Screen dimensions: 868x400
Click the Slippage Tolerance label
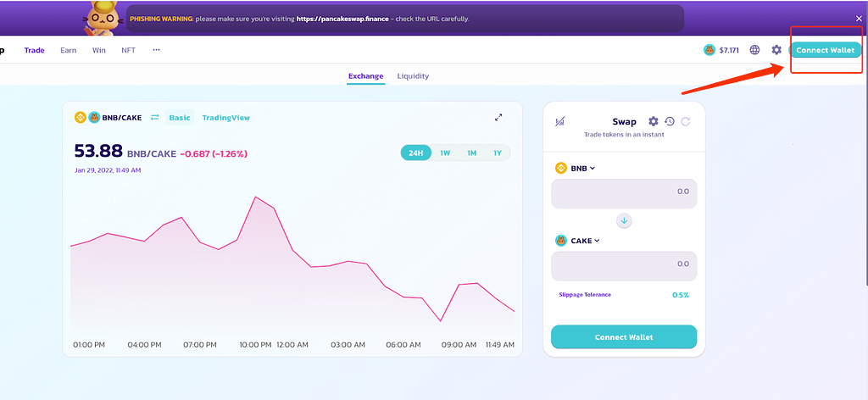click(x=585, y=294)
